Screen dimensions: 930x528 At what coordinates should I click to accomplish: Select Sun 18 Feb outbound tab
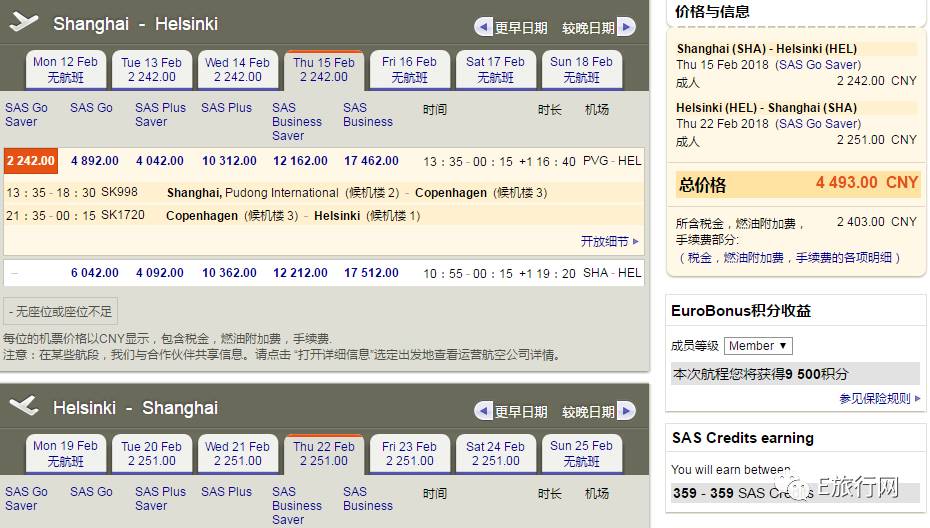[x=581, y=69]
